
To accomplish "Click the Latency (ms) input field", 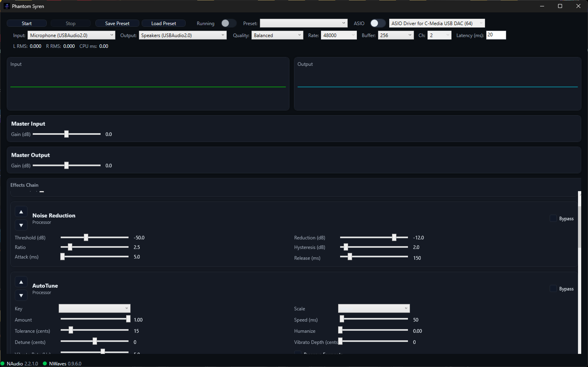I will coord(496,35).
